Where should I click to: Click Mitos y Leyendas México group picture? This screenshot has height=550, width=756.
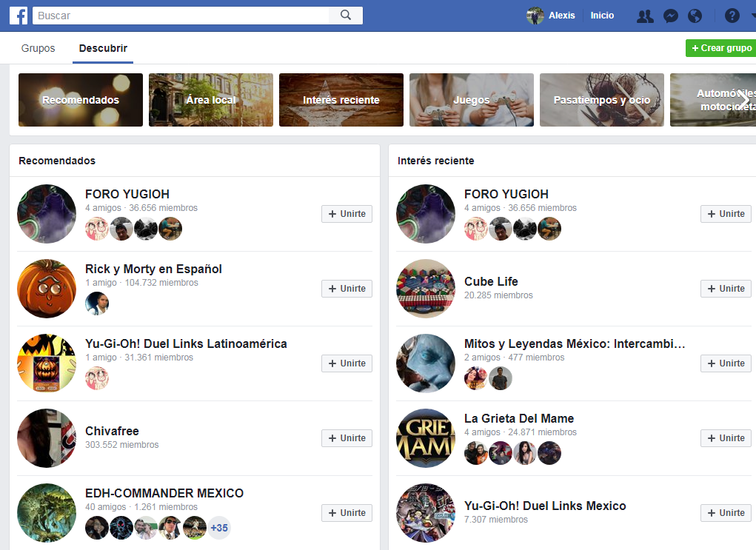(x=426, y=363)
